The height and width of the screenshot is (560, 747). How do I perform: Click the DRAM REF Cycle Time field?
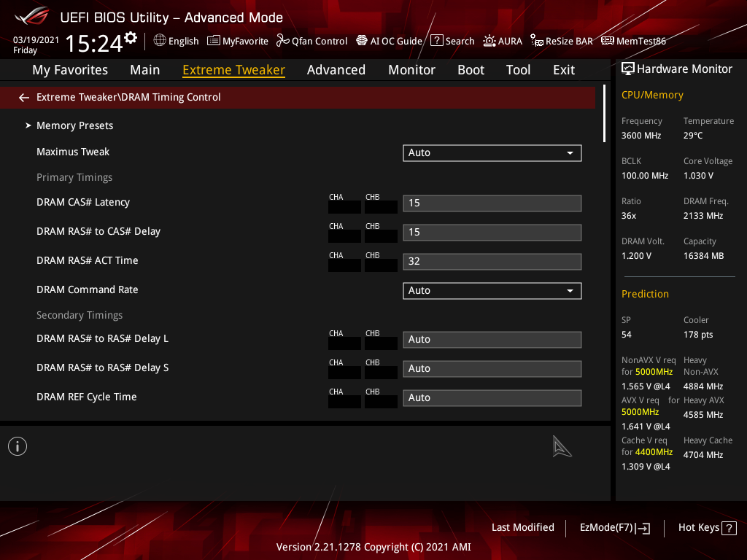[x=492, y=397]
